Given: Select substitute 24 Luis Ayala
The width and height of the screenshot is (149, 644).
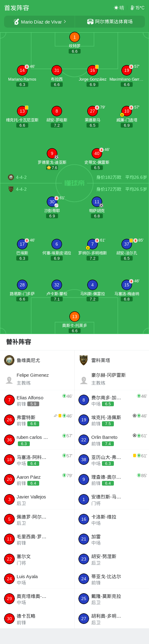Looking at the screenshot, I should tap(37, 579).
